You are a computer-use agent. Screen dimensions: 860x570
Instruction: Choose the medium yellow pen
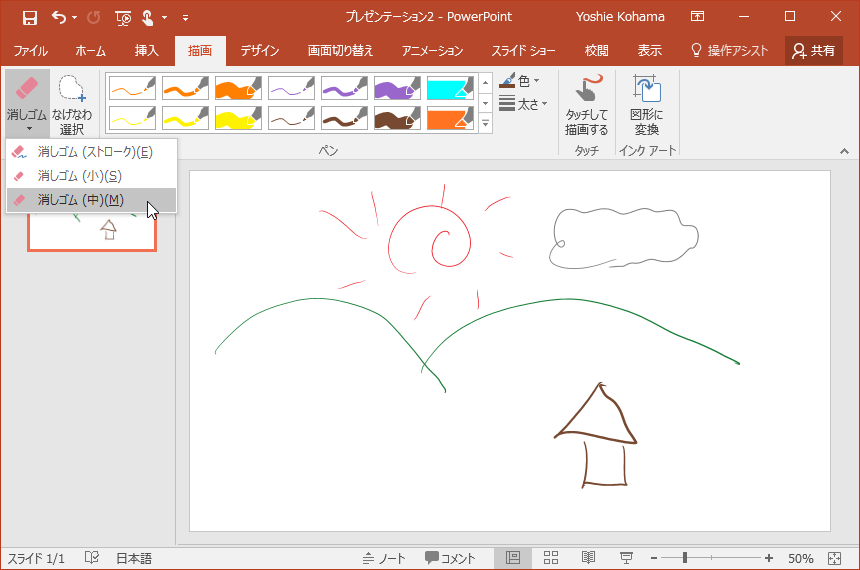coord(185,118)
